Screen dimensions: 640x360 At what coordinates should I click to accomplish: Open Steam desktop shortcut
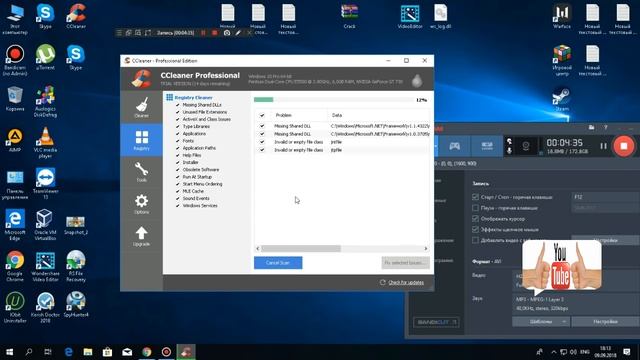[562, 100]
